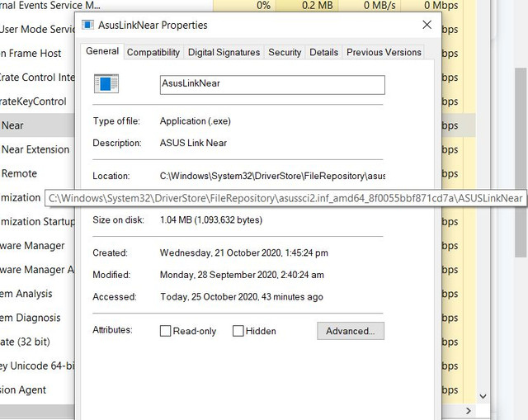The height and width of the screenshot is (420, 528).
Task: Select the highlighted 'Near' process in Task Manager
Action: (x=37, y=125)
